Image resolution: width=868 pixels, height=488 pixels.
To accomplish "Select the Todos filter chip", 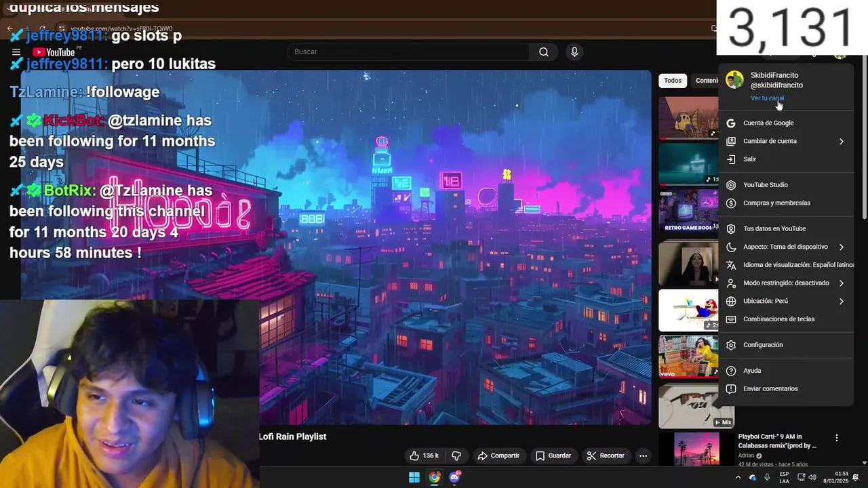I will (673, 81).
